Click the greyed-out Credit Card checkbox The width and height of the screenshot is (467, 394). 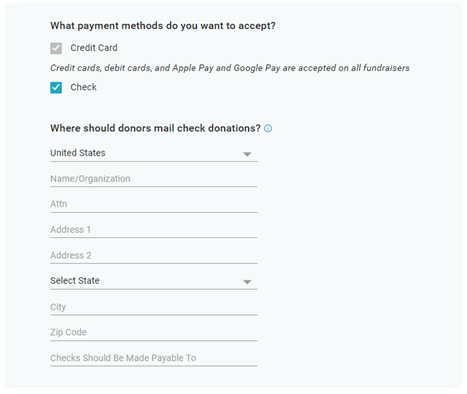coord(56,48)
